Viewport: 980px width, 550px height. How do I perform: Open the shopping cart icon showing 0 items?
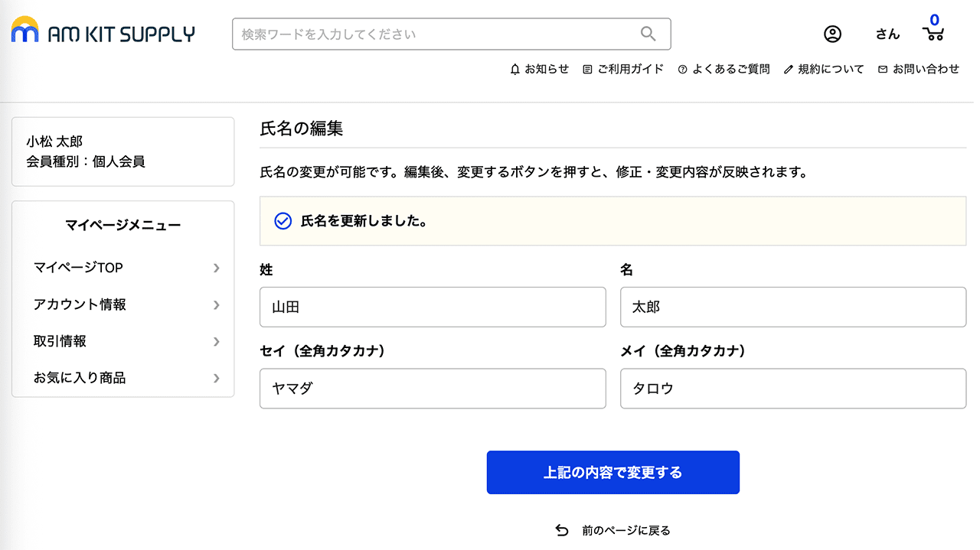pyautogui.click(x=933, y=36)
